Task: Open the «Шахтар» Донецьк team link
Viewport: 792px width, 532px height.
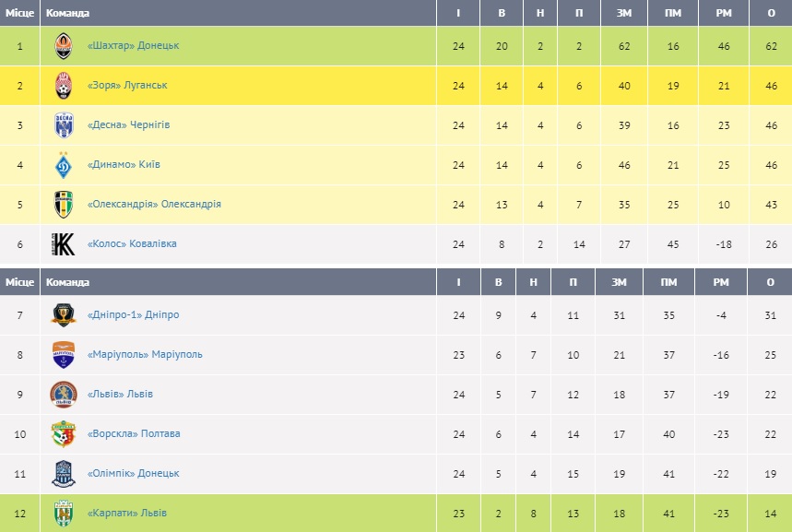Action: pos(133,45)
